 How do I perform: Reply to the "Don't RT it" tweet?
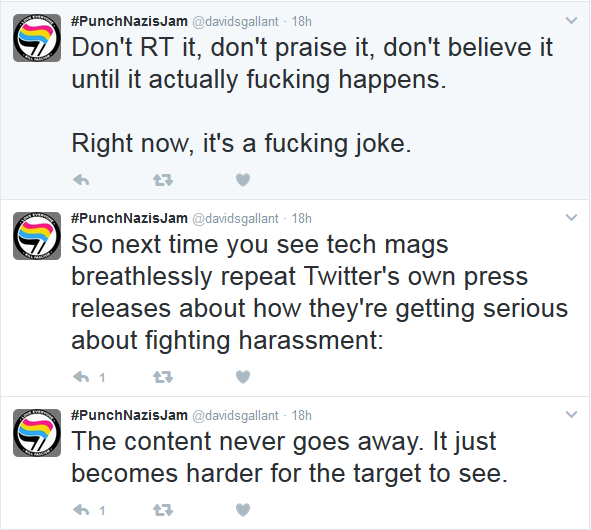pos(81,180)
